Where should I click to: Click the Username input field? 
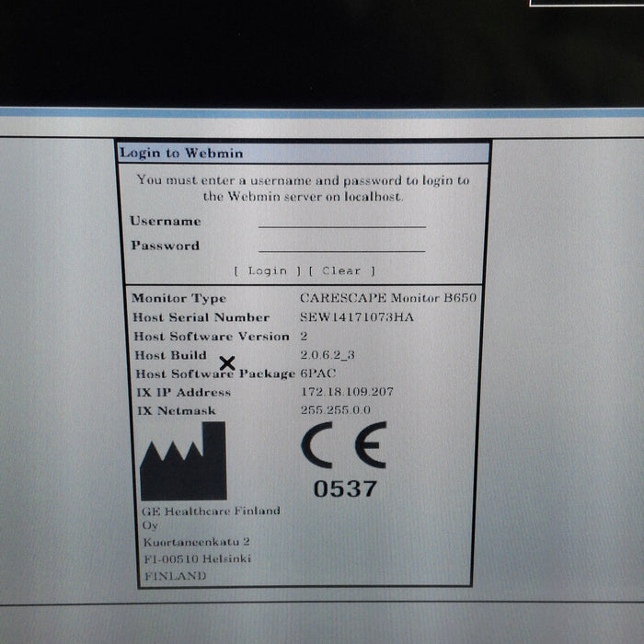point(342,220)
